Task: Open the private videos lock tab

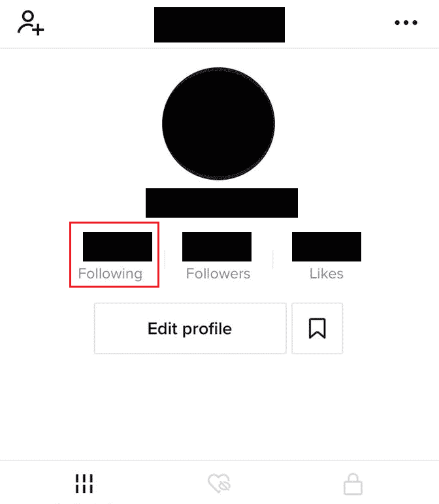Action: click(353, 484)
